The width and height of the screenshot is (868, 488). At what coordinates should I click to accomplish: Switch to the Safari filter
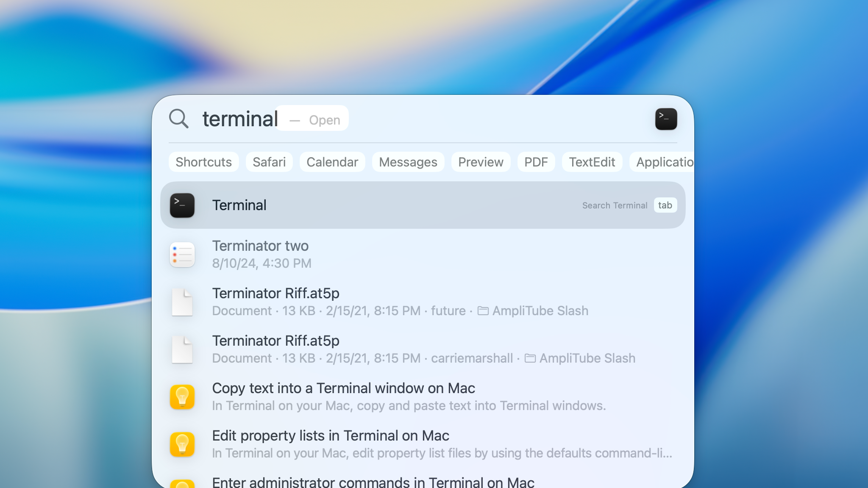269,161
